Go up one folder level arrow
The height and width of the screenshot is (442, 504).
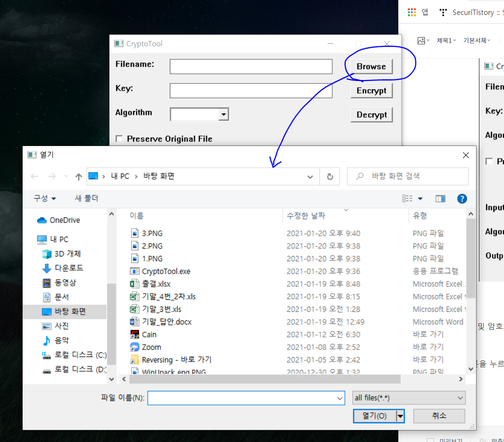point(79,177)
